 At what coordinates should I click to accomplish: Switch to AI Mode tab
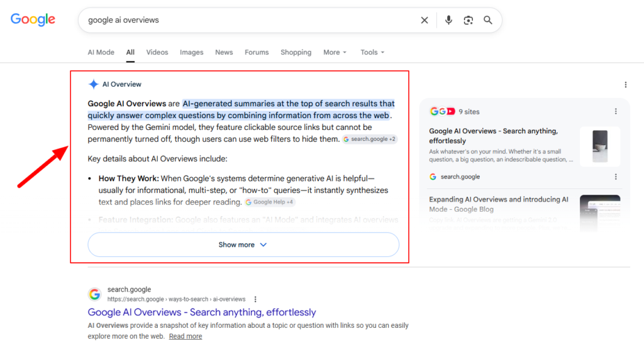(x=101, y=52)
